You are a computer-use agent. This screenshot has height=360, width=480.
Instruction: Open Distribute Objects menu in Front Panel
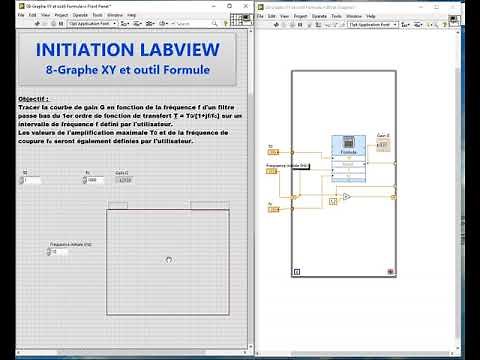click(137, 24)
